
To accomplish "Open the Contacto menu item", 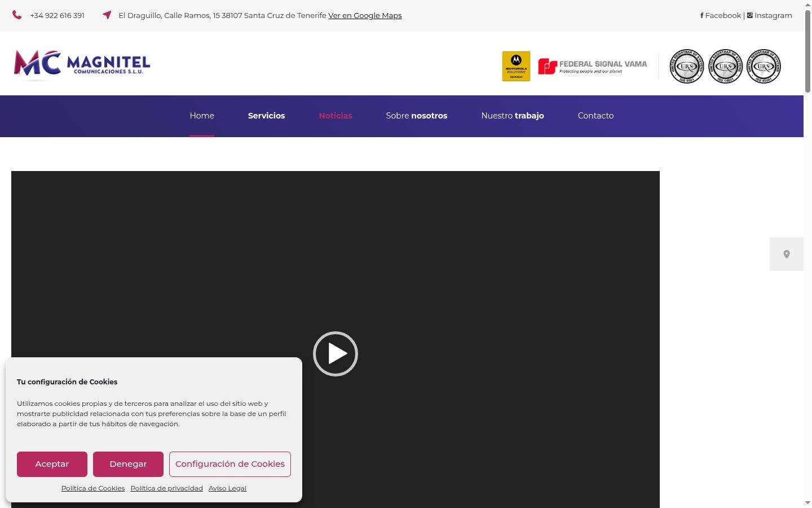I will tap(595, 116).
